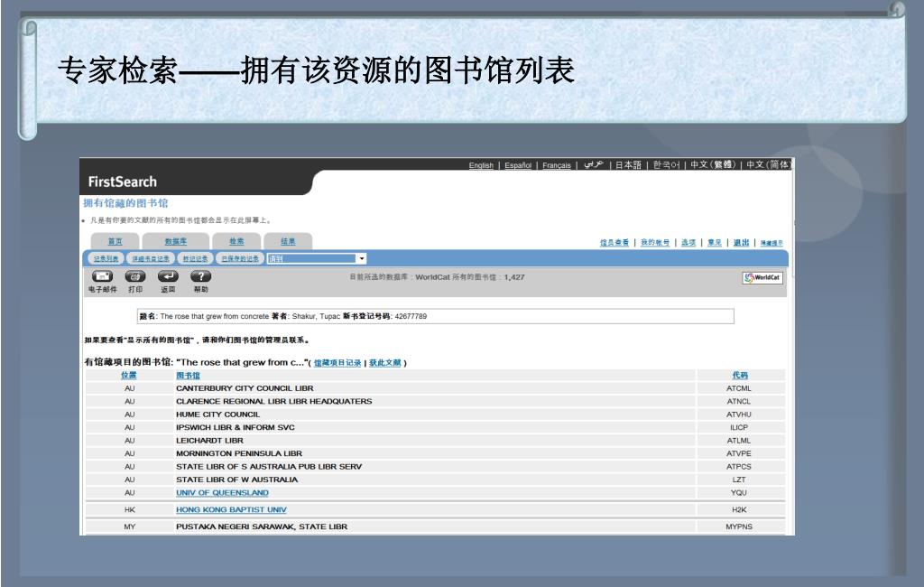This screenshot has height=587, width=924.
Task: Switch language to Arabic
Action: (x=594, y=164)
